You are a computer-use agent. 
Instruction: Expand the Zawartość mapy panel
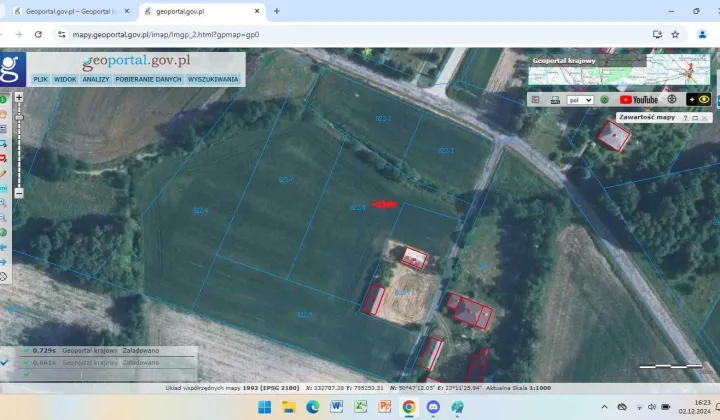(x=695, y=118)
